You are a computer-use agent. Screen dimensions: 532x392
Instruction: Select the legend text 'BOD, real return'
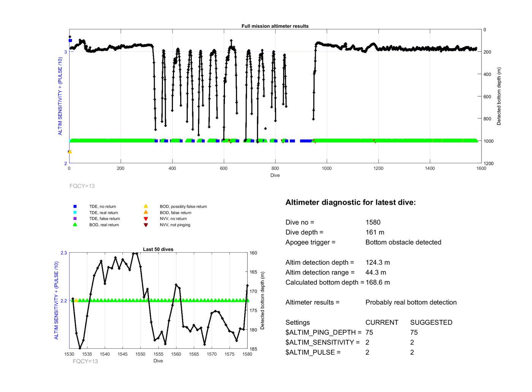click(x=104, y=225)
